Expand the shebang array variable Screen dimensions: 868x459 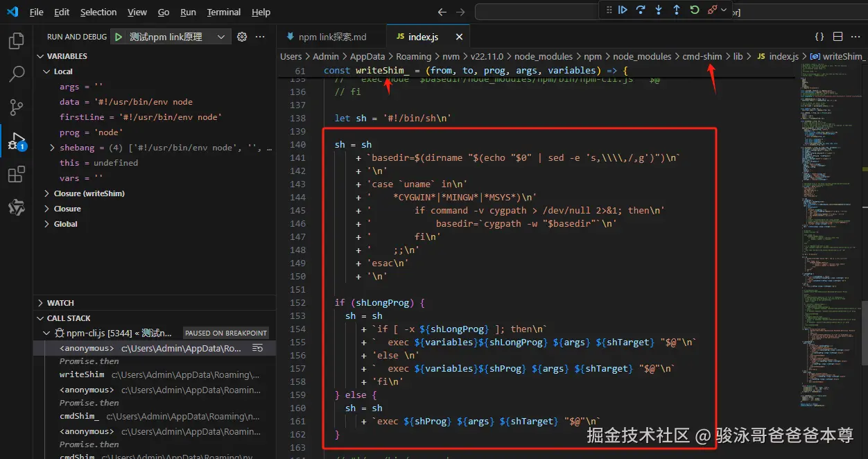[53, 148]
